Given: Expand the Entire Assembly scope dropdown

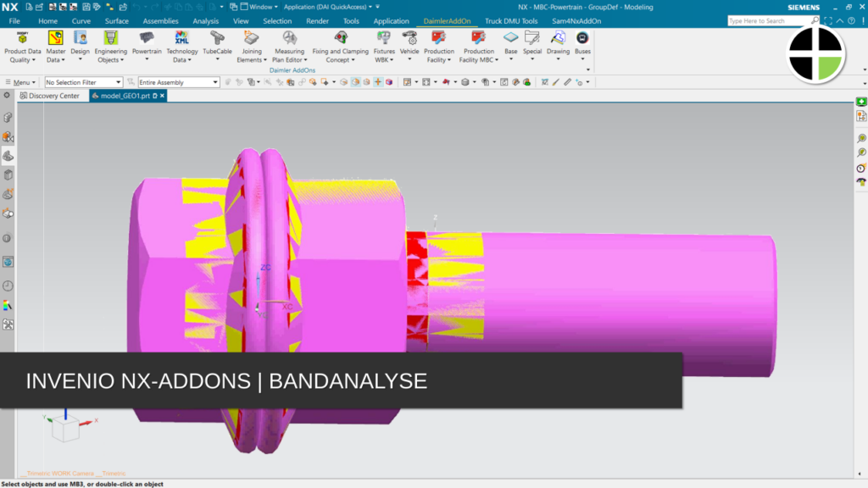Looking at the screenshot, I should (x=215, y=81).
